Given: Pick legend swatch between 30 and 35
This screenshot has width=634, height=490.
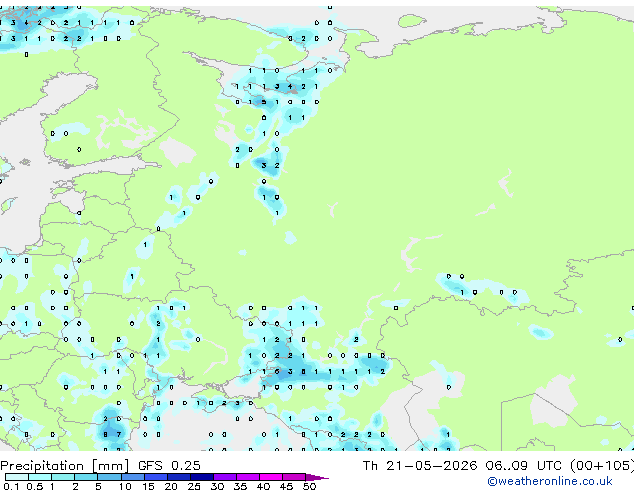Looking at the screenshot, I should [225, 477].
